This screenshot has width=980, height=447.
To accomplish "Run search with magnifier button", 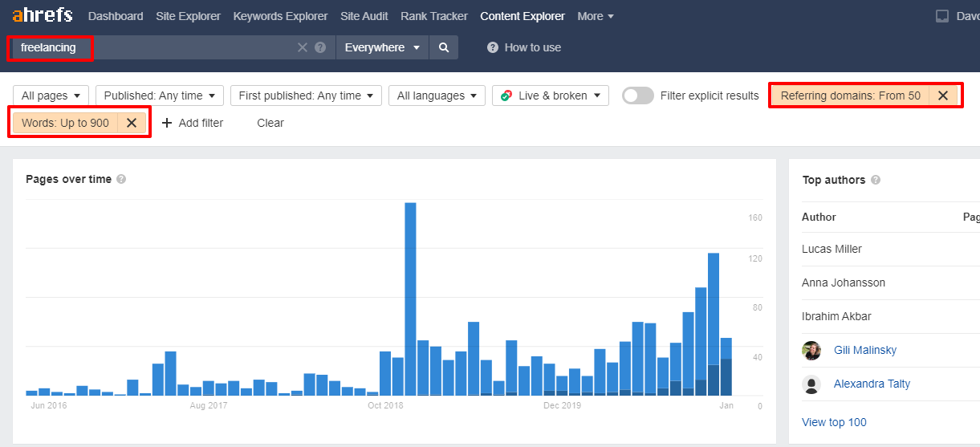I will pos(444,47).
